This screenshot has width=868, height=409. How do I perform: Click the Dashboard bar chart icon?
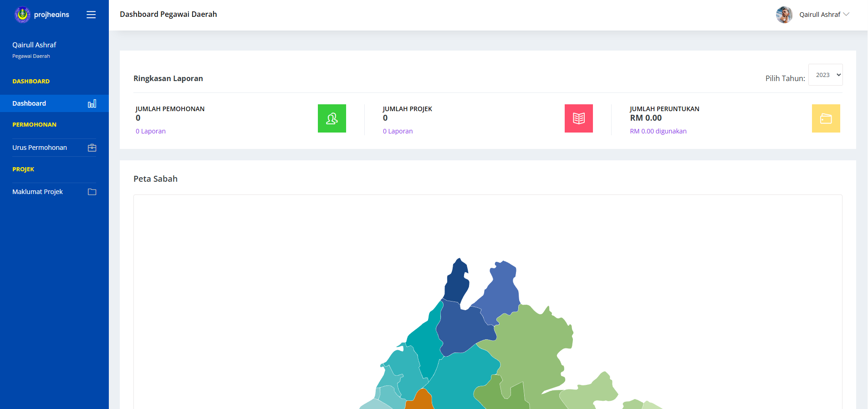92,103
